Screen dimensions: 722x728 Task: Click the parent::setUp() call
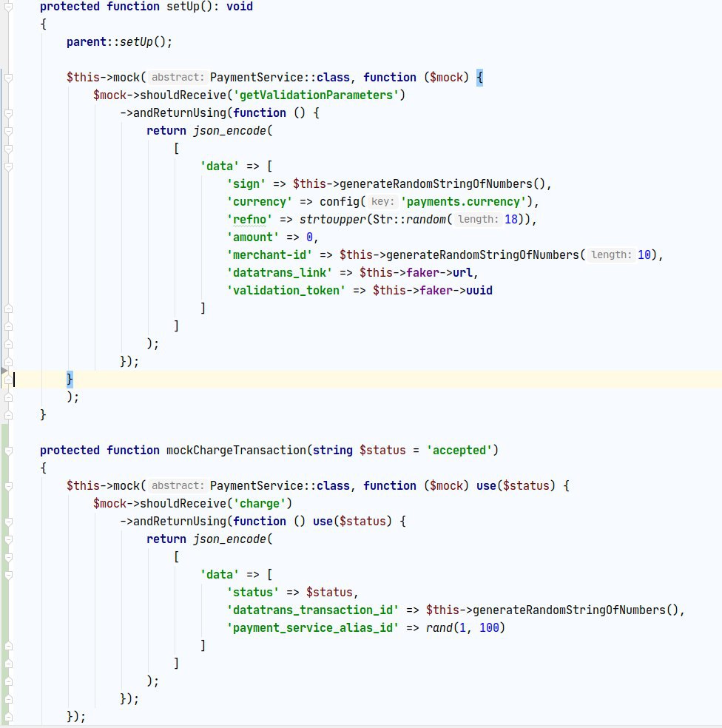coord(119,41)
